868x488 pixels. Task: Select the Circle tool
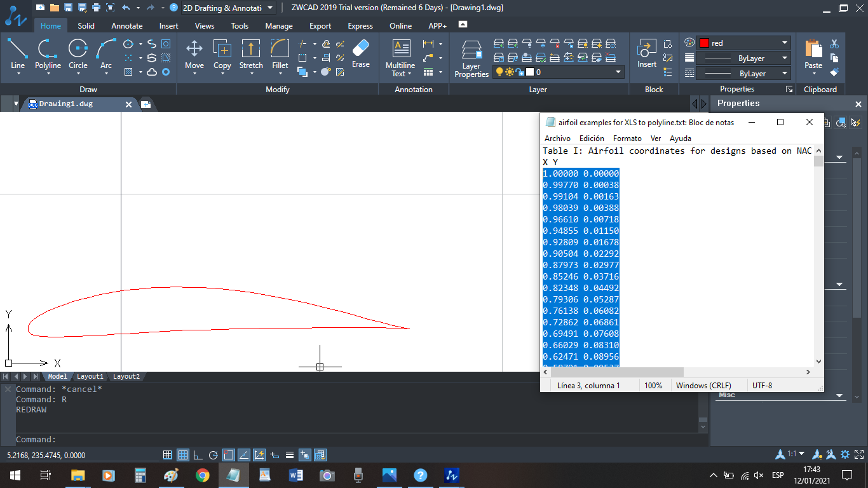[x=78, y=53]
